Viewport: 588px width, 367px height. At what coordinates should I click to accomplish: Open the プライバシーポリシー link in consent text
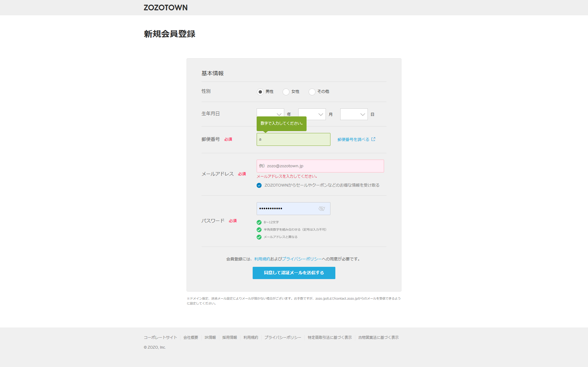click(302, 259)
